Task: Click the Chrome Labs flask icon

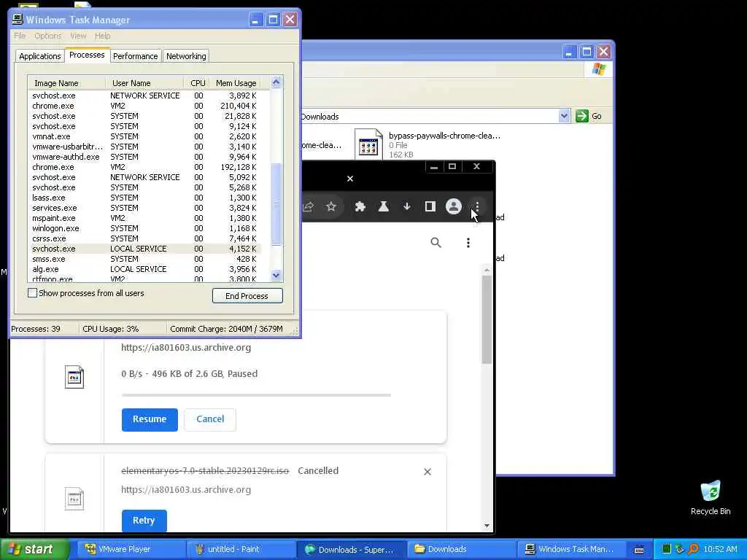Action: (384, 206)
